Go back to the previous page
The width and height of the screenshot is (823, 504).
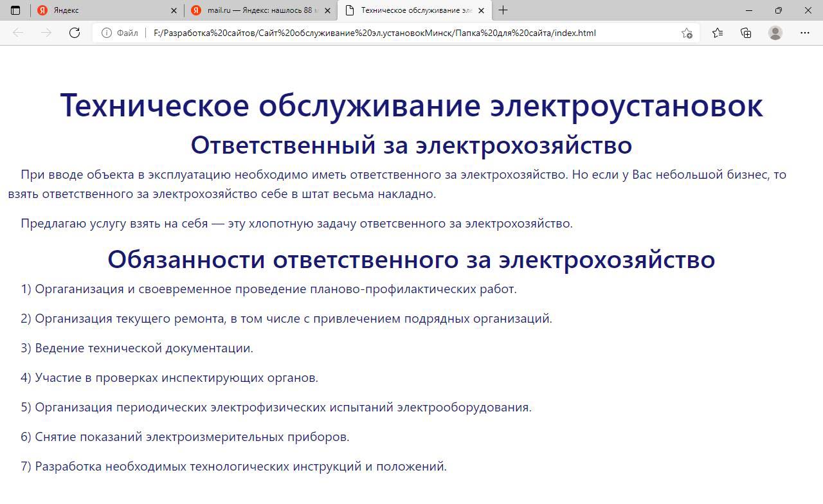[x=18, y=33]
